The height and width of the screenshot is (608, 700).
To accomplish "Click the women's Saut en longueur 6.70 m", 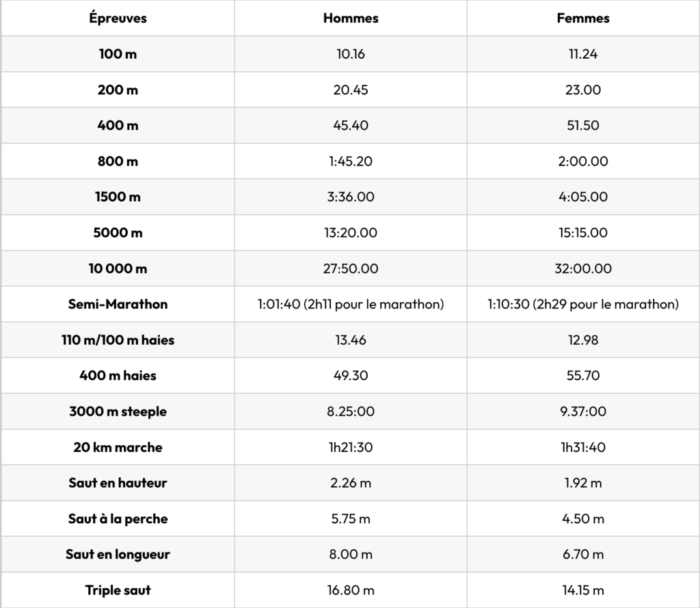I will click(583, 555).
